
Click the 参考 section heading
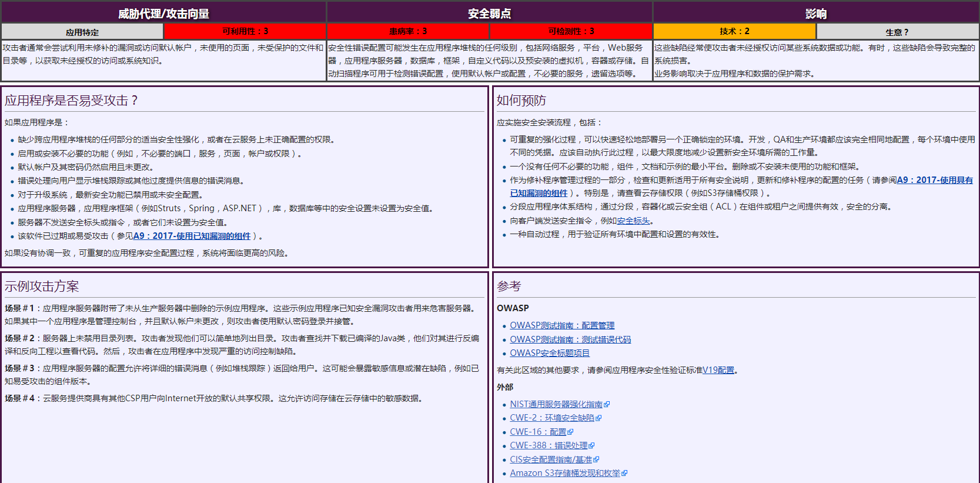pyautogui.click(x=509, y=287)
